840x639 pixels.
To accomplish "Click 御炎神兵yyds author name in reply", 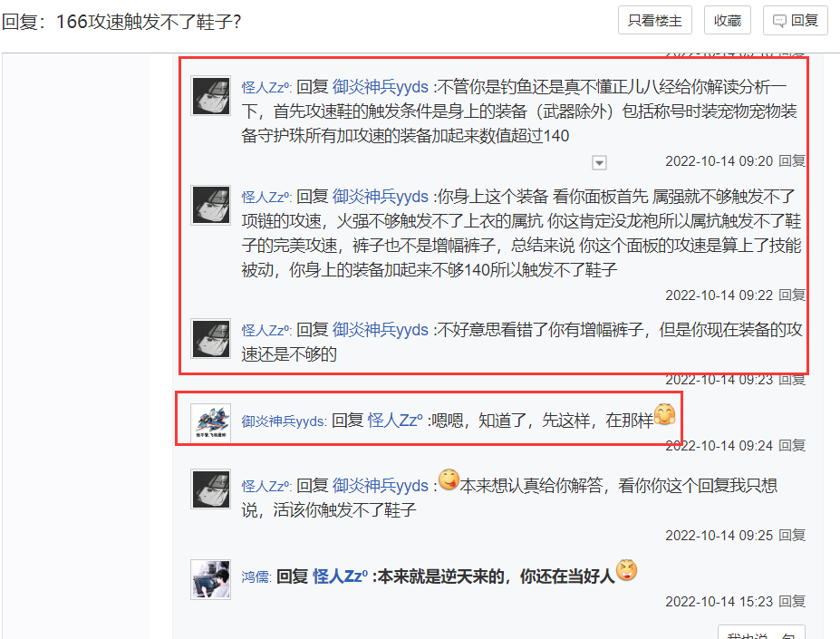I will 283,421.
